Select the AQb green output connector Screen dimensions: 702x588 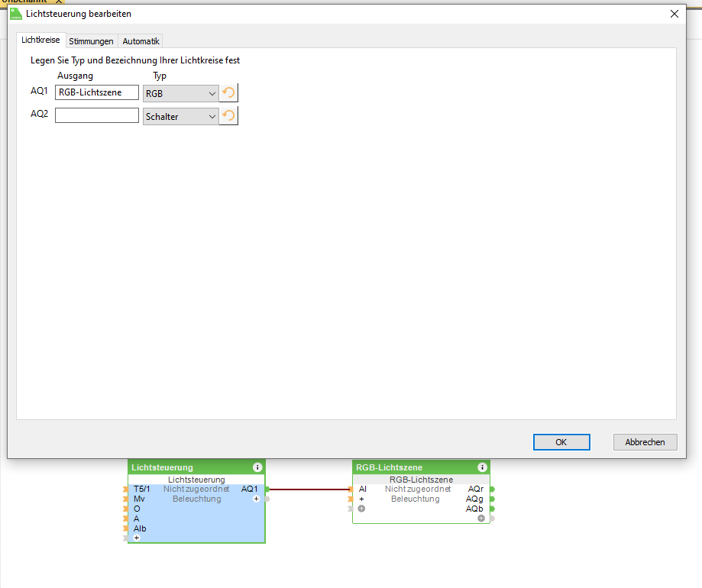click(492, 509)
